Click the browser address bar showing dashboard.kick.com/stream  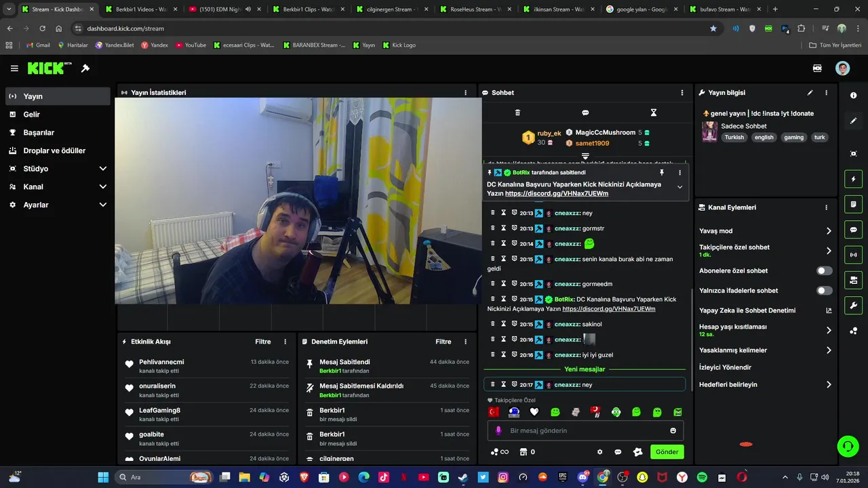pyautogui.click(x=393, y=28)
